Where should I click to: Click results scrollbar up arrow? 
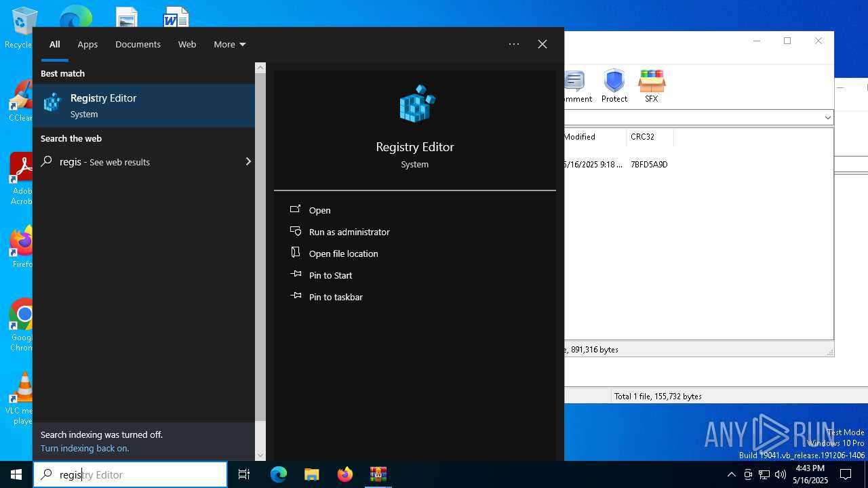point(260,68)
